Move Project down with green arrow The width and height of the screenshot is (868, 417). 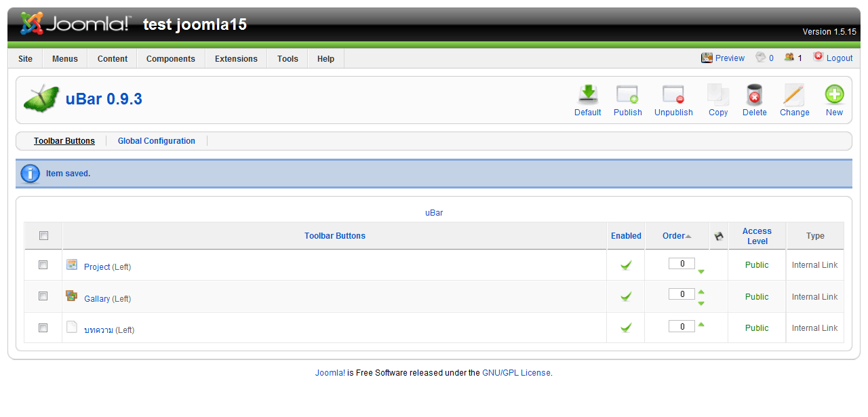tap(701, 271)
